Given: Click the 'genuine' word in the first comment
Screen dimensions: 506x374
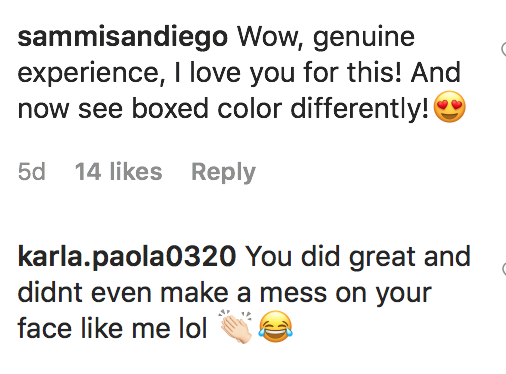Looking at the screenshot, I should pyautogui.click(x=364, y=39).
